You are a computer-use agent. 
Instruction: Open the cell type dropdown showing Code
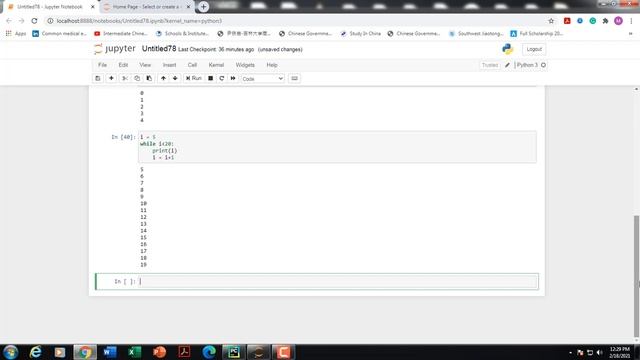[x=262, y=79]
